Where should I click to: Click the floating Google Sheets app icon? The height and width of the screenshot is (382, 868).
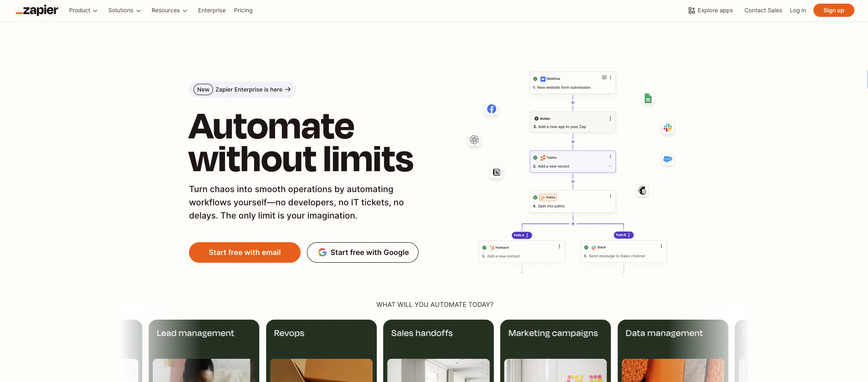(x=648, y=99)
